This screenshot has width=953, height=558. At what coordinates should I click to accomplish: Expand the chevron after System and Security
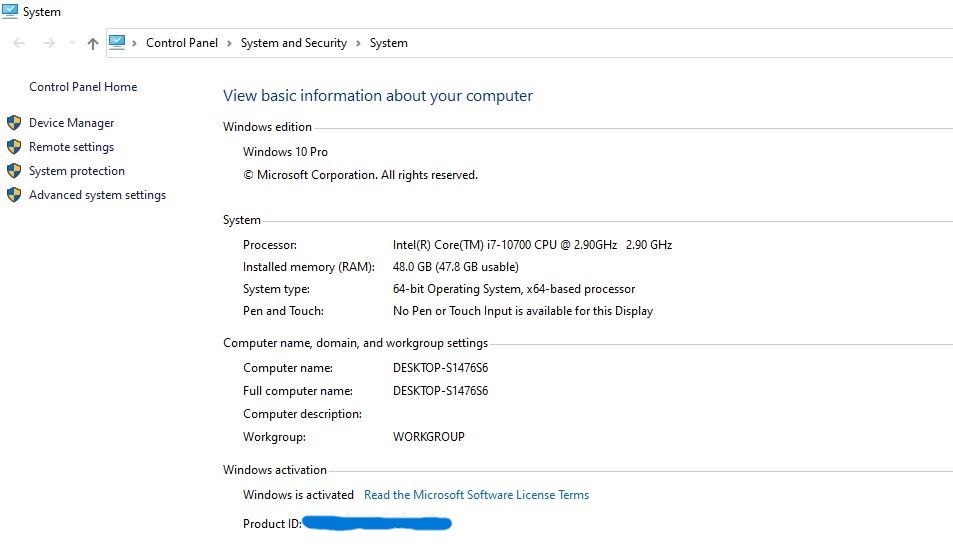point(358,43)
